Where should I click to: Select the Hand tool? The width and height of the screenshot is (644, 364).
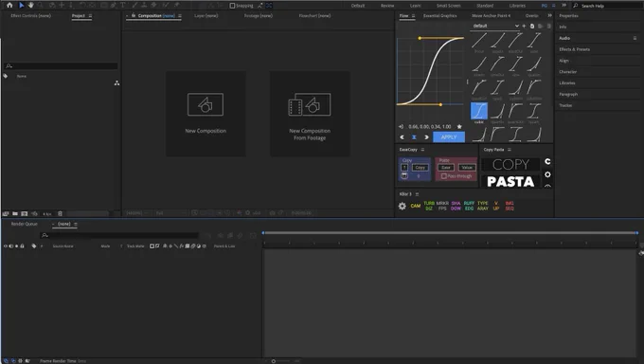tap(31, 6)
